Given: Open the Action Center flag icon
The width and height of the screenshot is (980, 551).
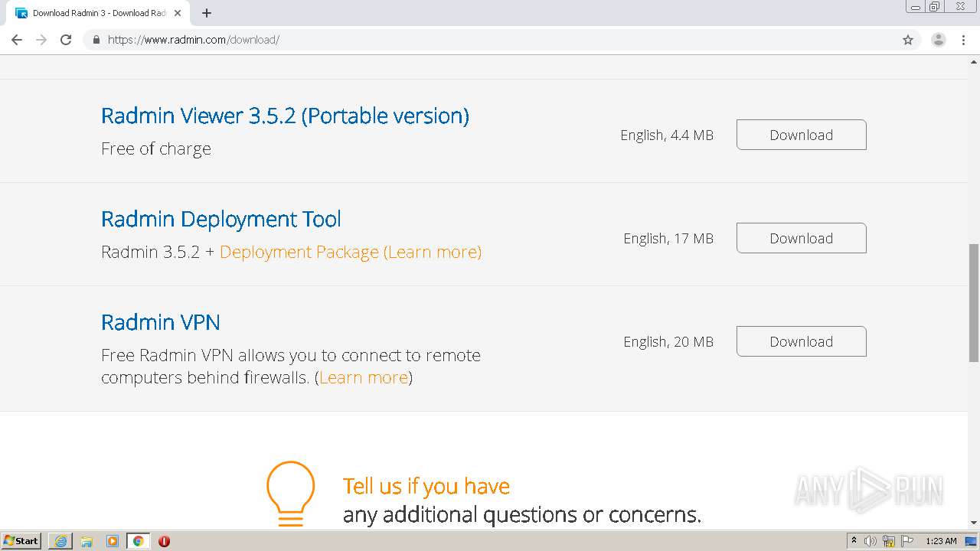Looking at the screenshot, I should click(907, 541).
